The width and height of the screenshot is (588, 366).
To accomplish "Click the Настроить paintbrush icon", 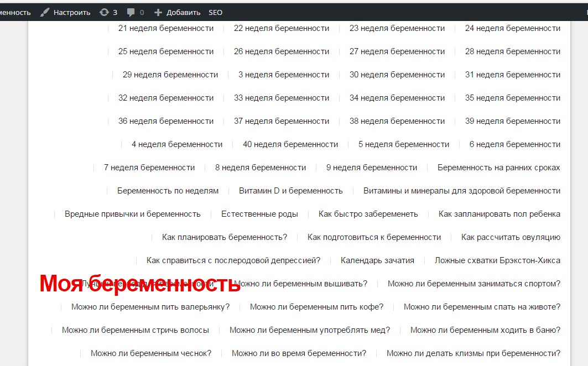I will pos(45,12).
